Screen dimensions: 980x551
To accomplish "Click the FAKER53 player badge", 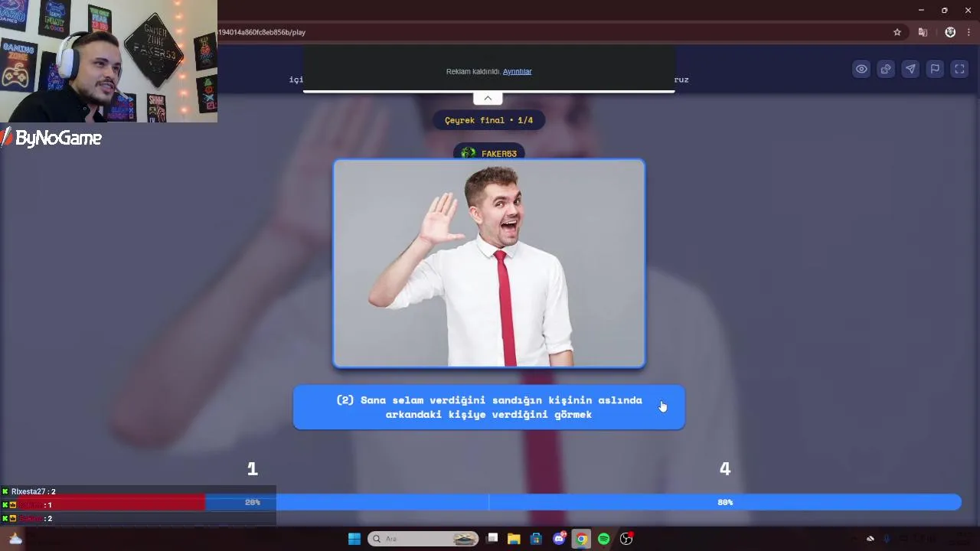I will click(x=488, y=153).
